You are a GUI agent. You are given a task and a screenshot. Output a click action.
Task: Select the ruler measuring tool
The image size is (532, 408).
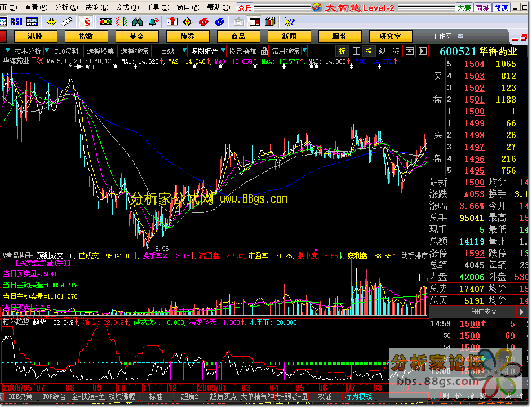67,22
